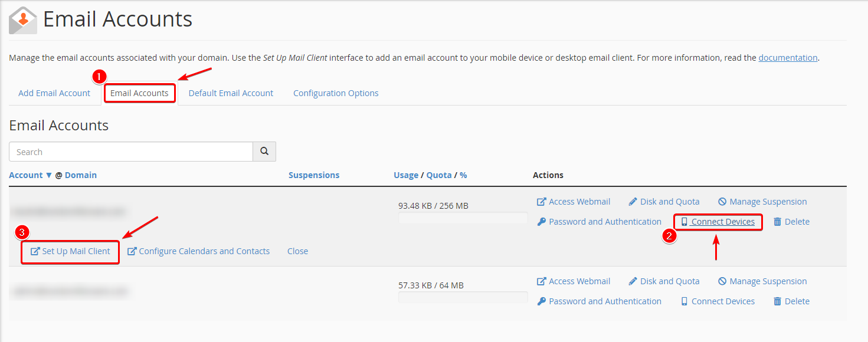
Task: Click inside the Search input field
Action: 130,151
